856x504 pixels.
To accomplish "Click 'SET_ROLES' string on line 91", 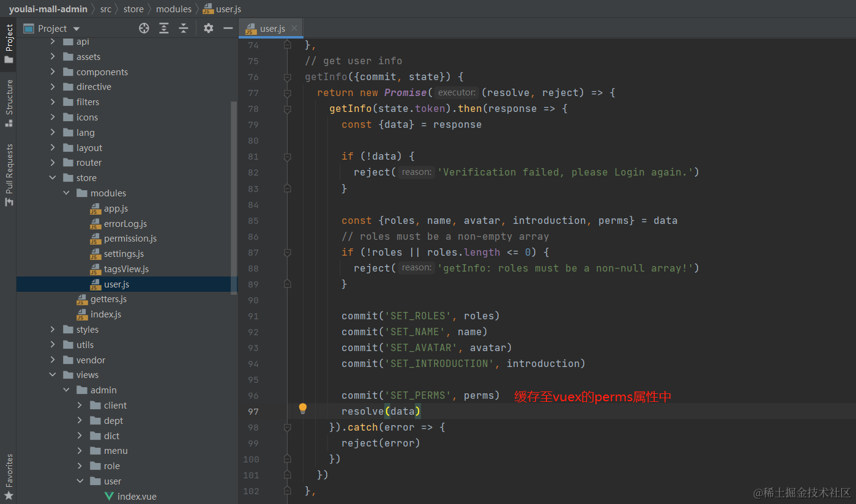I will (x=418, y=316).
